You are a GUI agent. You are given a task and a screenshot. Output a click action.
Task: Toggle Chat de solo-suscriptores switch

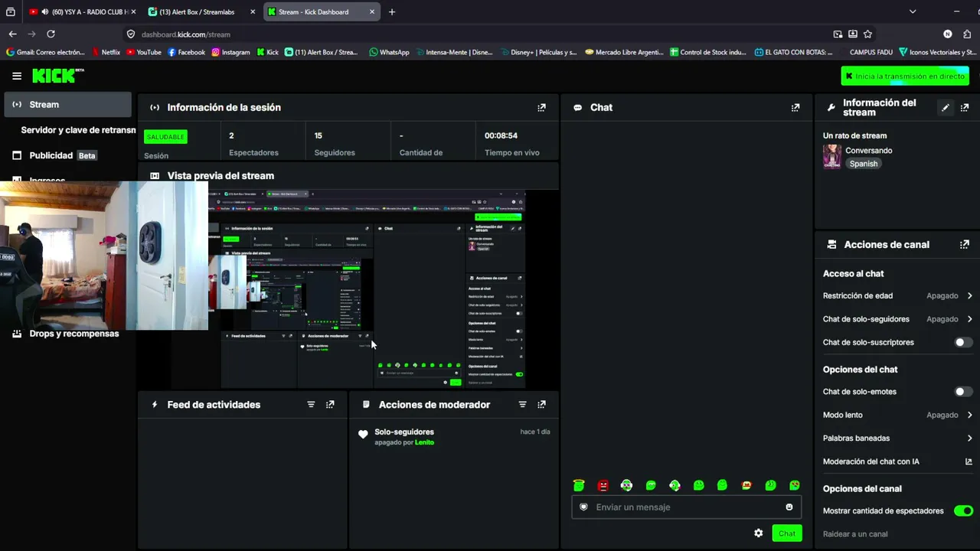click(x=963, y=342)
